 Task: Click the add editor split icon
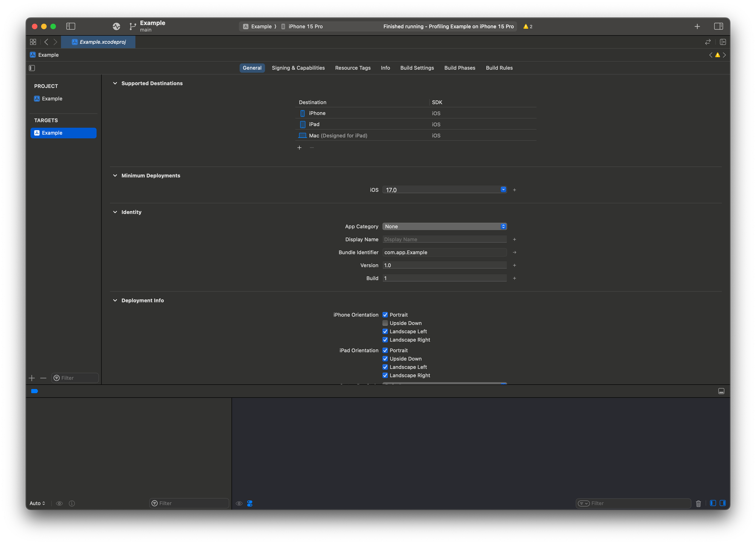(723, 42)
